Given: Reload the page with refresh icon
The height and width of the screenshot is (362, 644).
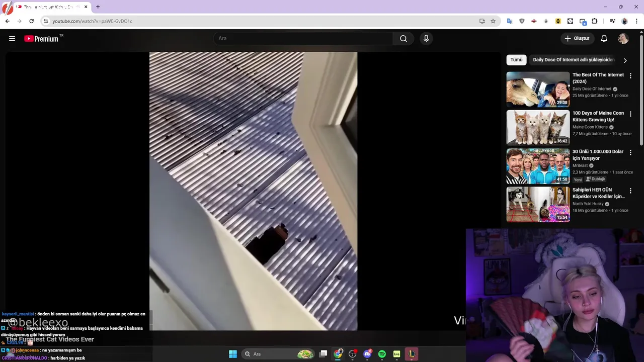Looking at the screenshot, I should [x=31, y=21].
